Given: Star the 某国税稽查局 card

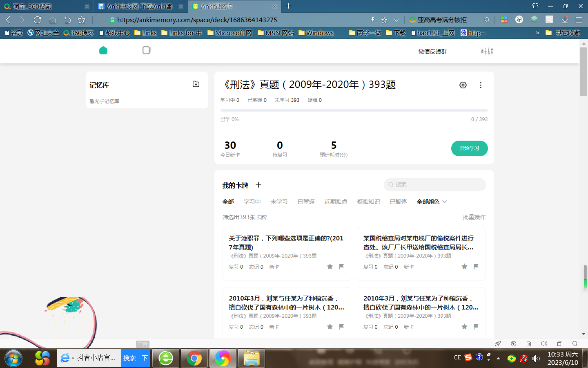Looking at the screenshot, I should 464,267.
